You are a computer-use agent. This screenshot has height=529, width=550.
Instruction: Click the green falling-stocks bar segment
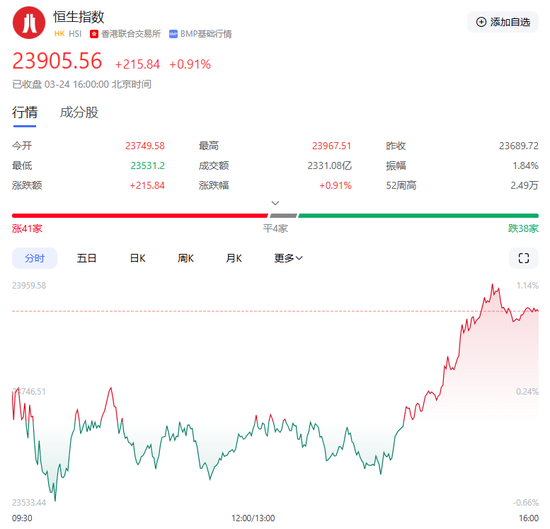click(x=418, y=216)
